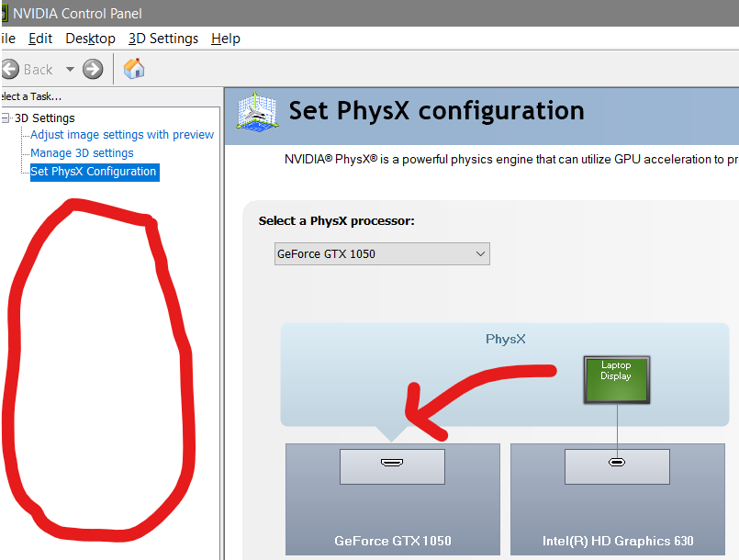The width and height of the screenshot is (739, 560).
Task: Click the NVIDIA Control Panel title text
Action: [x=77, y=13]
